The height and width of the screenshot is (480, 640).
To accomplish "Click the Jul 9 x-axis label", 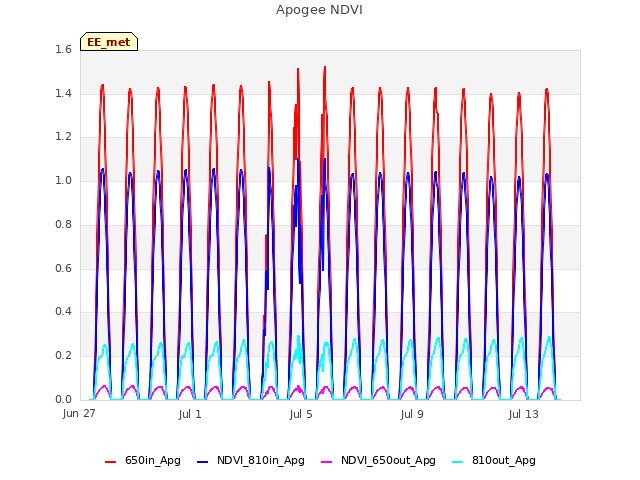I will (x=412, y=414).
